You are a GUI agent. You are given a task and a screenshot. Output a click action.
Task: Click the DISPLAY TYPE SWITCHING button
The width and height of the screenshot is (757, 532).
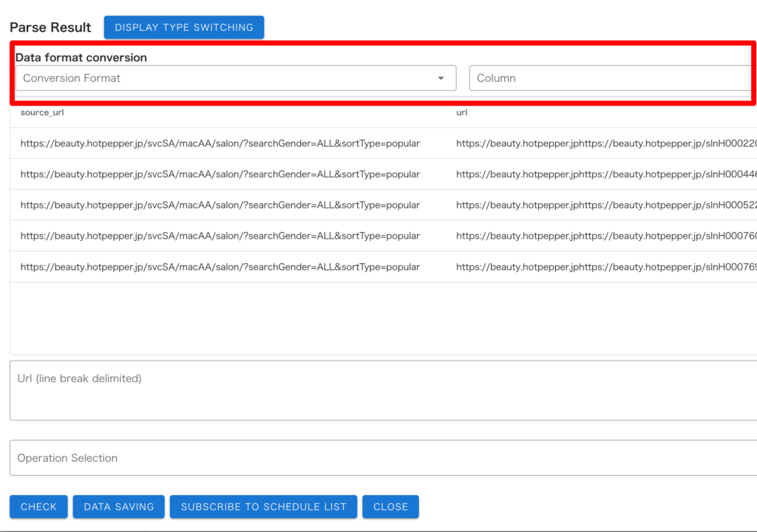184,27
